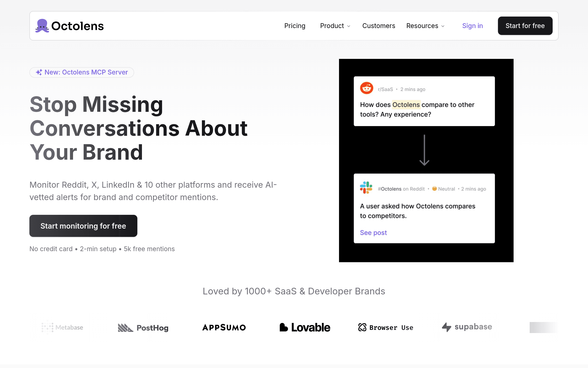Click the AppSumo logo
Screen dimensions: 588x368
(x=224, y=327)
